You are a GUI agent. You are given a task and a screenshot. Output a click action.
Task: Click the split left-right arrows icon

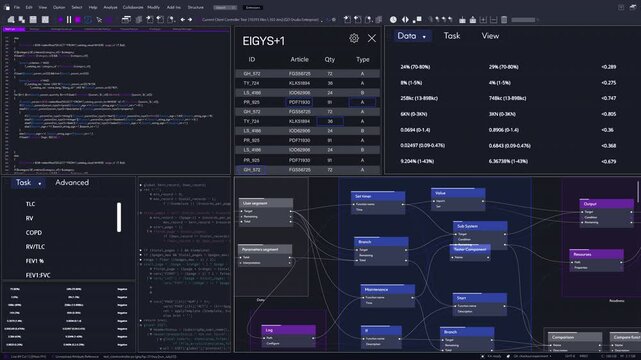click(x=405, y=20)
